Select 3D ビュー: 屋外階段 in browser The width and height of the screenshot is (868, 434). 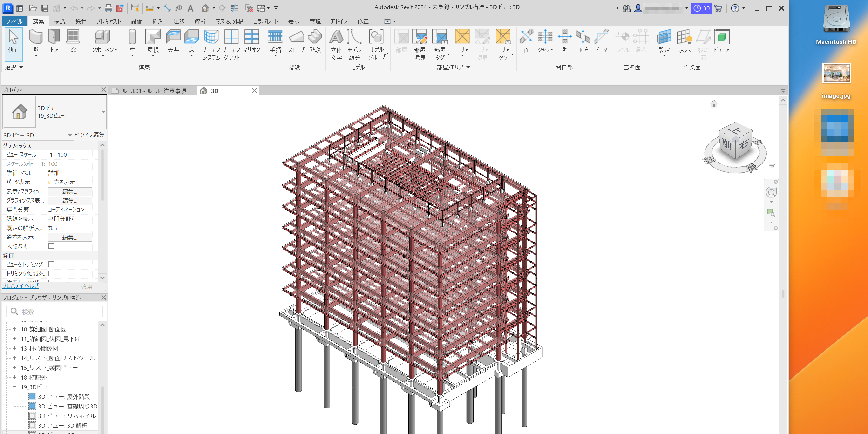[64, 397]
